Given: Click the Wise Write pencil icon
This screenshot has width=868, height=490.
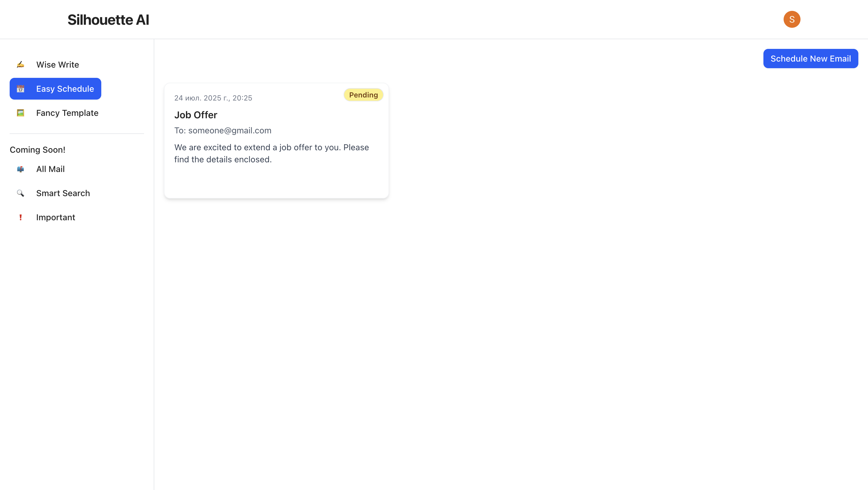Looking at the screenshot, I should coord(20,64).
